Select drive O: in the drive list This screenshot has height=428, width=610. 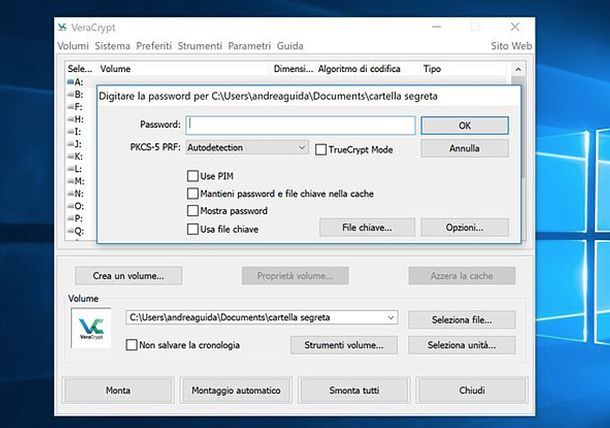[75, 206]
